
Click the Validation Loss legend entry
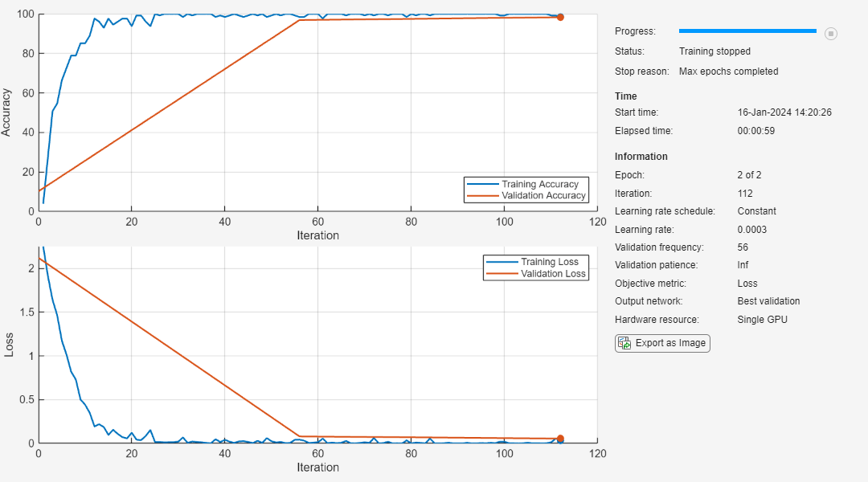coord(554,274)
